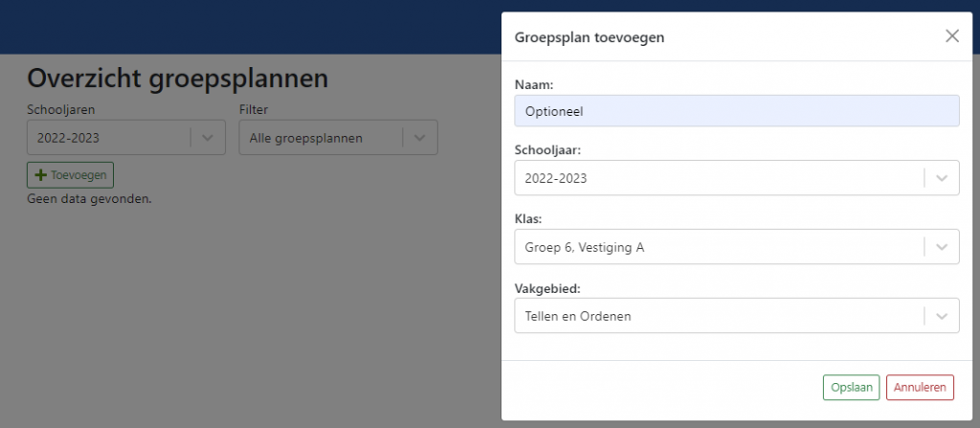Open the Vakgebied dropdown Tellen en Ordenen
980x428 pixels.
(x=737, y=315)
